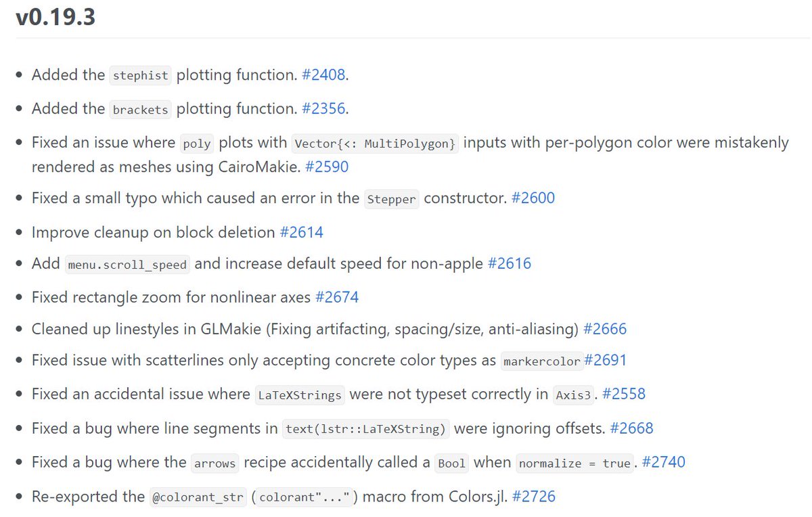
Task: Click the #2356 brackets PR link
Action: 323,108
